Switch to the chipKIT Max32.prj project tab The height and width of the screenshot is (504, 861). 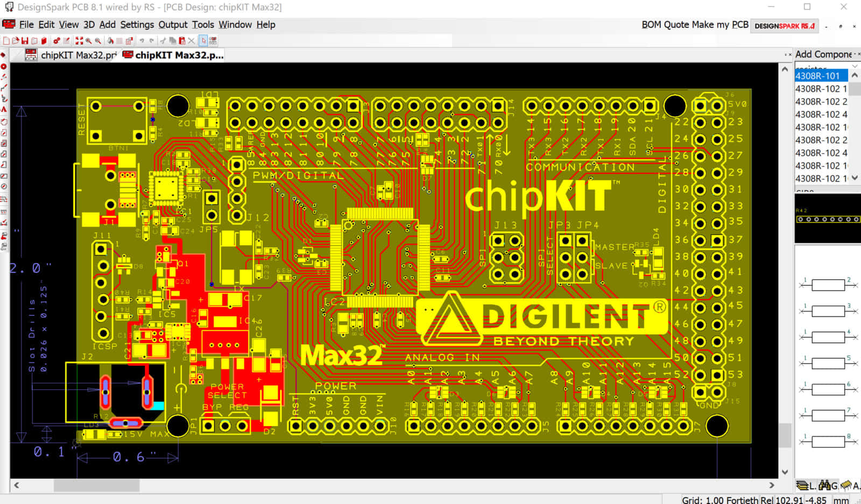click(x=72, y=55)
